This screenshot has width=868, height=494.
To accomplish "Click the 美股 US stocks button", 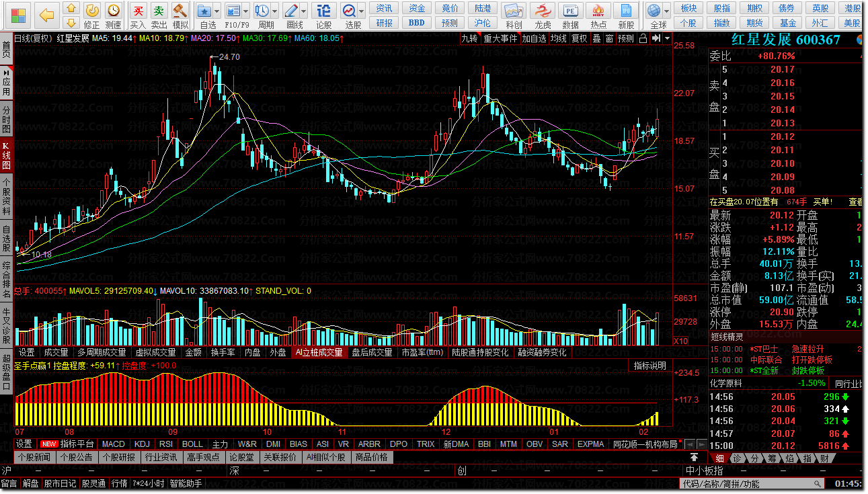I will click(853, 22).
